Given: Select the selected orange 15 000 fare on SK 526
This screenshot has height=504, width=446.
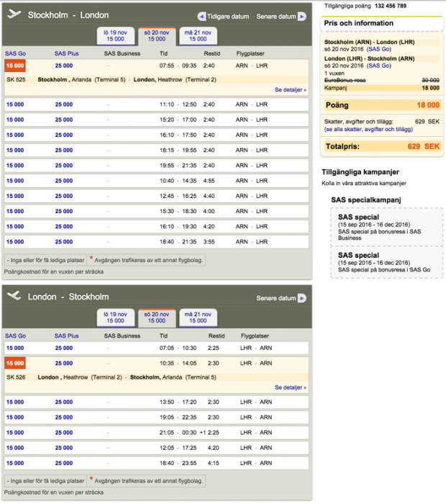Looking at the screenshot, I should coord(15,364).
